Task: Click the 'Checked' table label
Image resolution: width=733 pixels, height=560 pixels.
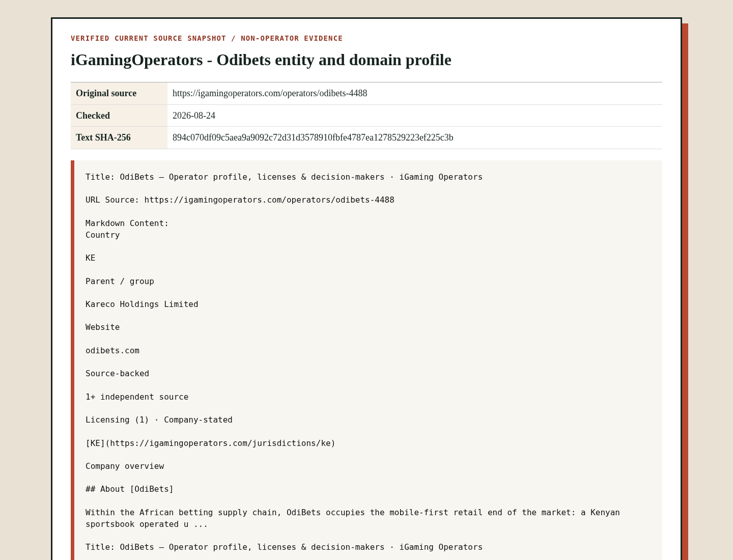Action: tap(93, 116)
